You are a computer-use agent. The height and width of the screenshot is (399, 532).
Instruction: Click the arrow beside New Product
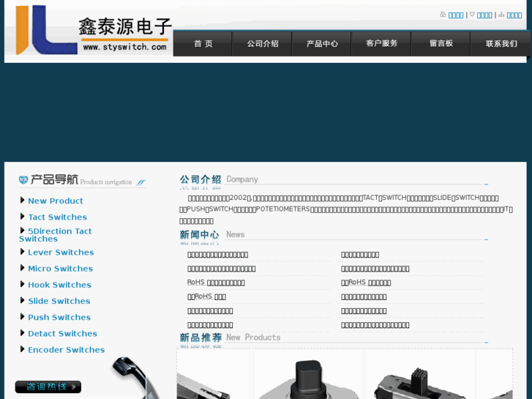23,200
